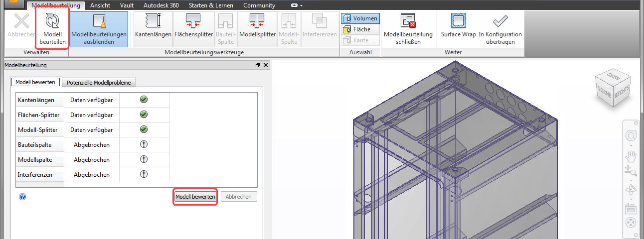Screen dimensions: 644x239
Task: Switch to the Modell bewerten panel tab
Action: click(35, 82)
